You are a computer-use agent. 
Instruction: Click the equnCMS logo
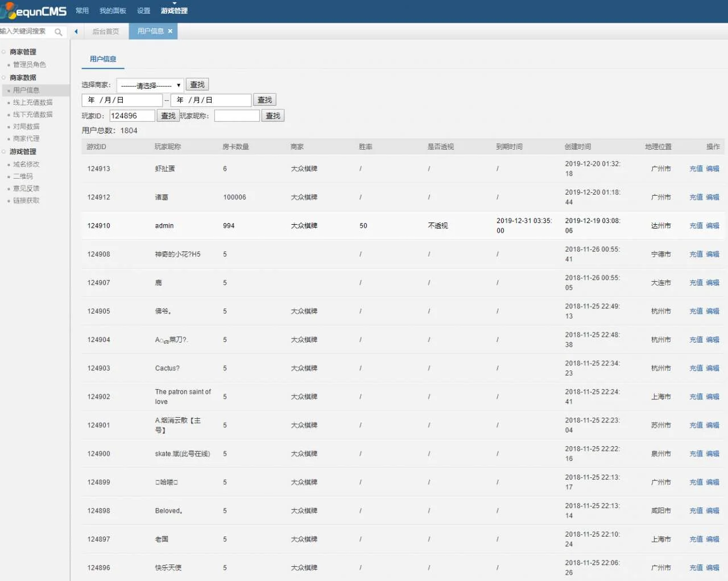click(34, 11)
